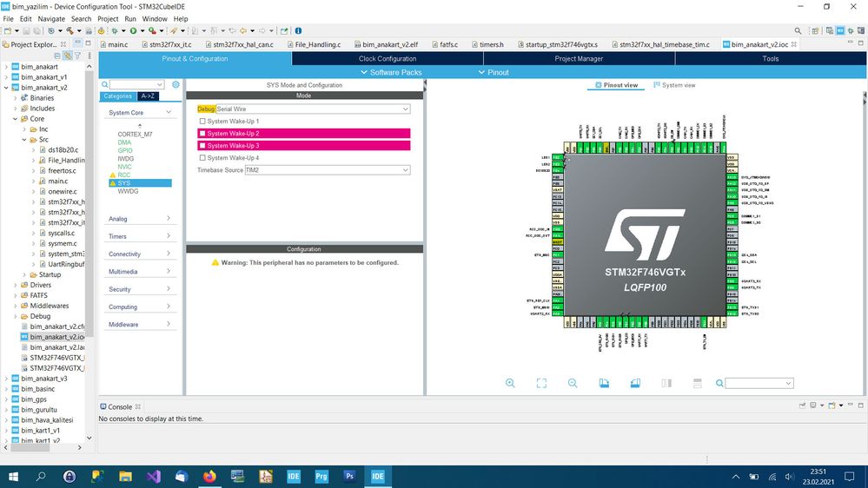Click the category search input field
This screenshot has width=868, height=488.
[136, 84]
